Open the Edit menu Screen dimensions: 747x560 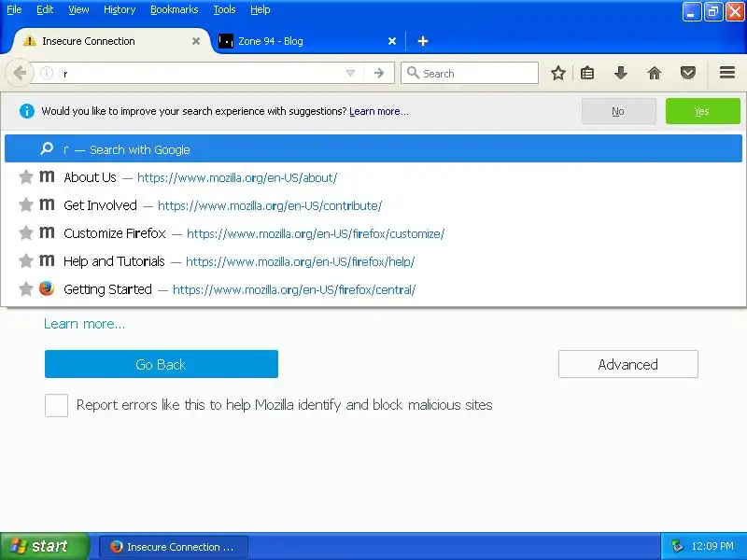click(x=45, y=9)
